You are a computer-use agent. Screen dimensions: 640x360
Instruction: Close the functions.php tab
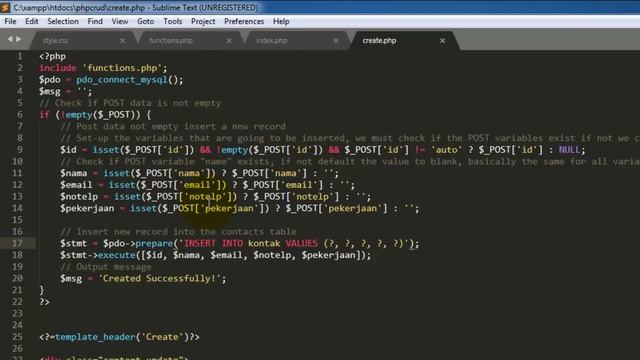click(x=229, y=41)
